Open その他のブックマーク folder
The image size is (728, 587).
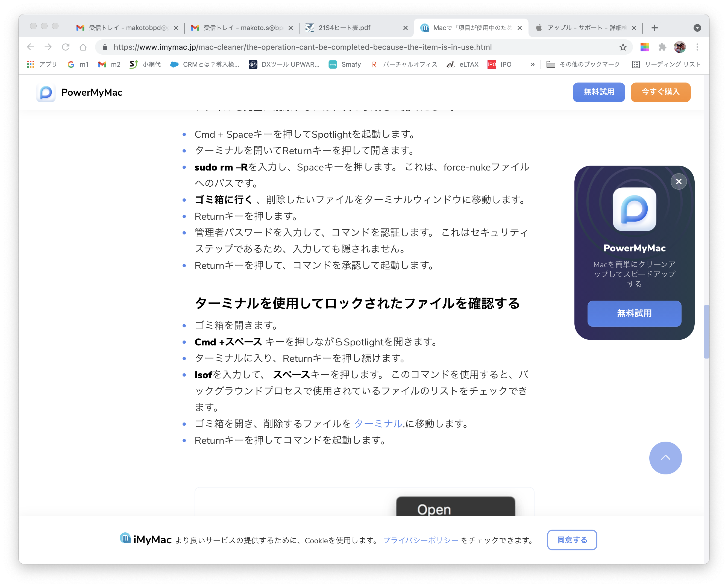[583, 64]
